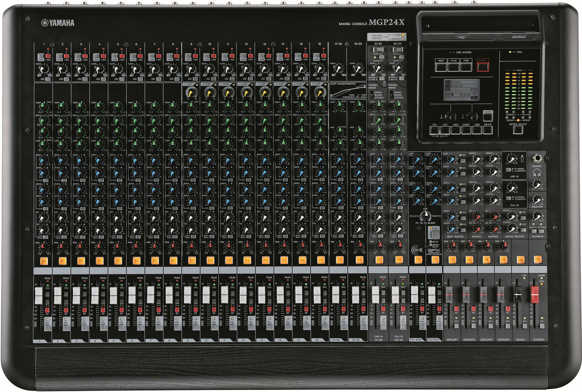582x392 pixels.
Task: Switch 23/24 source between ANALOG and iPod IN
Action: 402,78
